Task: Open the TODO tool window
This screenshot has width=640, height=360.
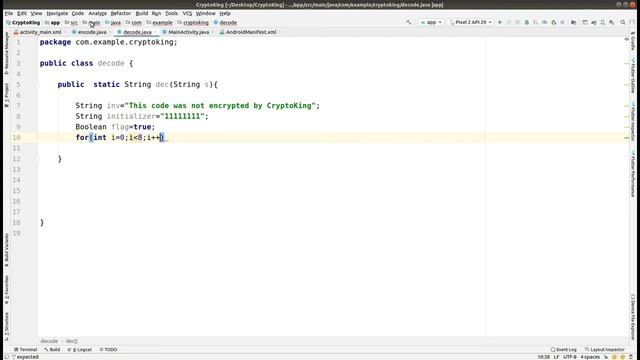Action: coord(108,350)
